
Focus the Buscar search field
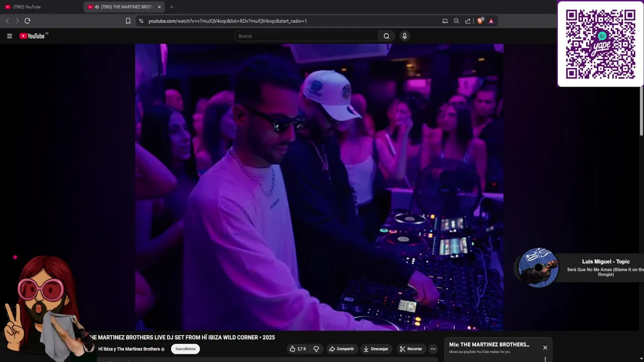click(x=306, y=36)
